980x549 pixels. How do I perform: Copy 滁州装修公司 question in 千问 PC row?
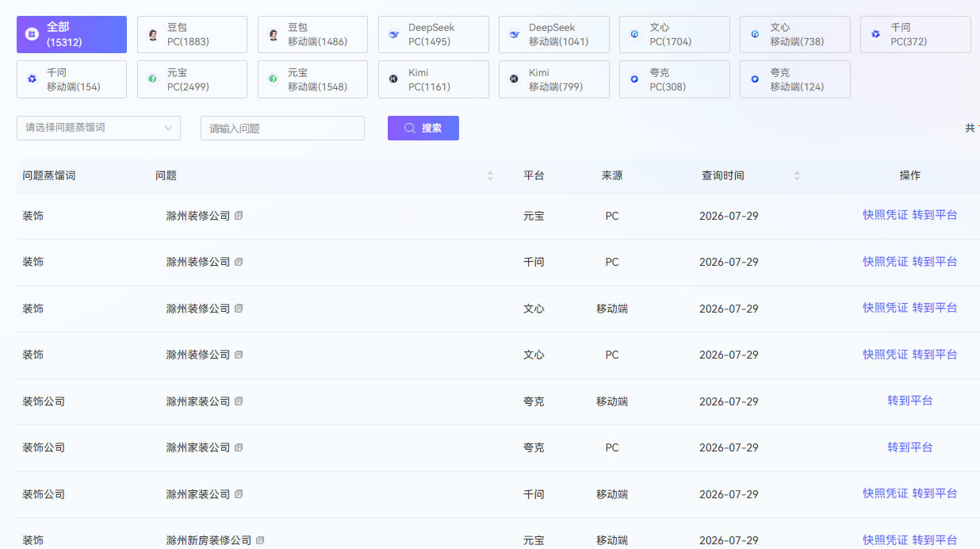click(x=239, y=262)
